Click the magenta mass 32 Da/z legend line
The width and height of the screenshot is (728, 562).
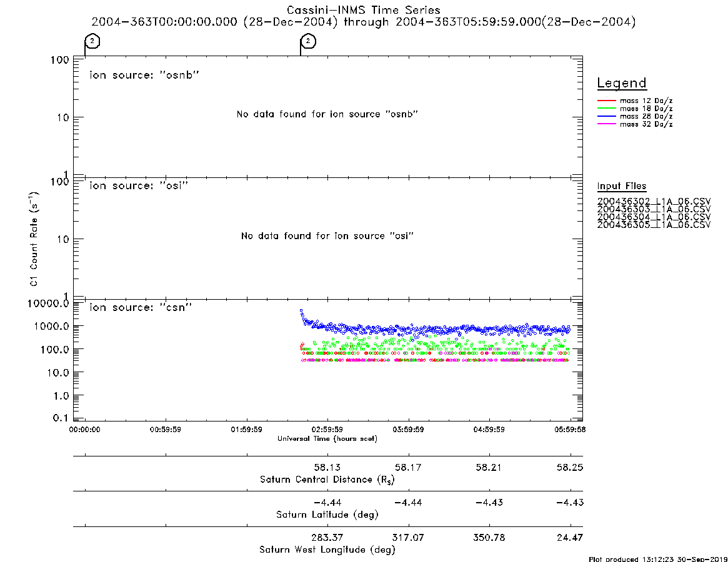pyautogui.click(x=606, y=124)
